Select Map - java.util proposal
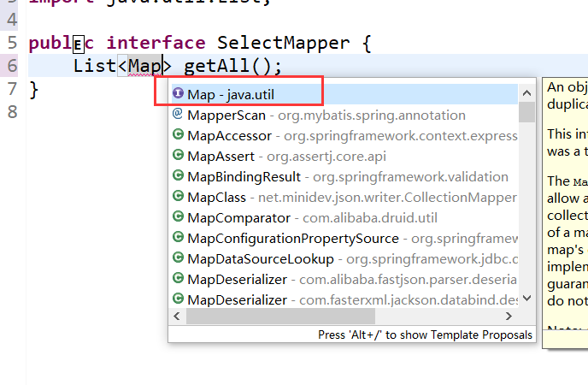This screenshot has width=588, height=385. [x=344, y=94]
